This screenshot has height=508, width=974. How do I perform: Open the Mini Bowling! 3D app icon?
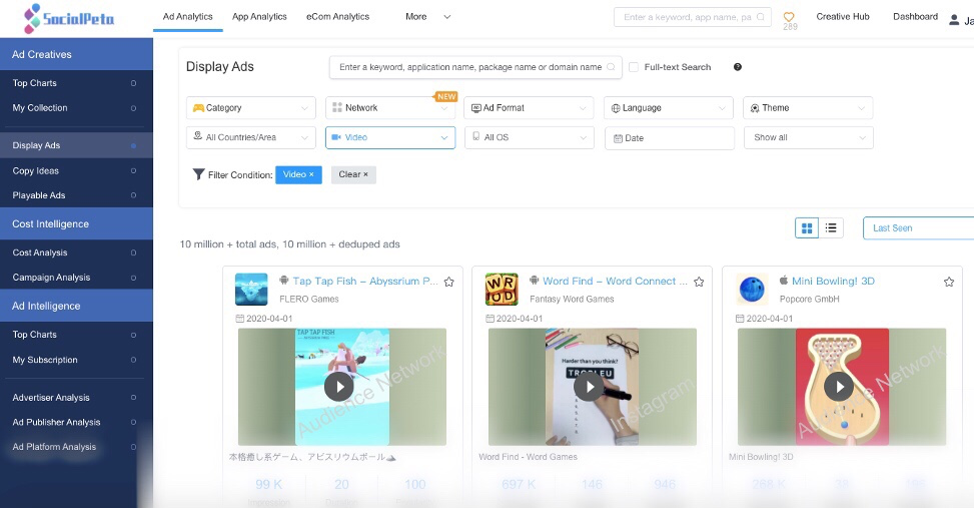pos(751,289)
